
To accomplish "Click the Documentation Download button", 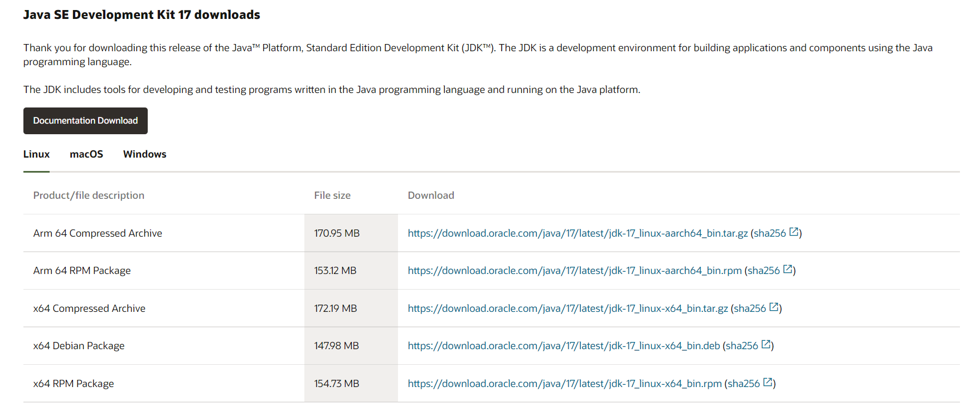I will coord(85,121).
